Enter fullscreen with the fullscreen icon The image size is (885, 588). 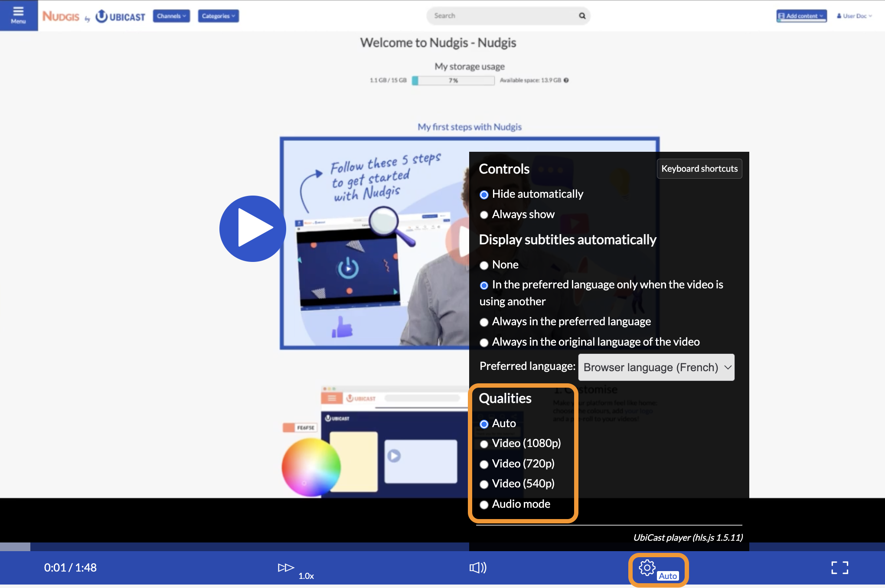(x=839, y=568)
